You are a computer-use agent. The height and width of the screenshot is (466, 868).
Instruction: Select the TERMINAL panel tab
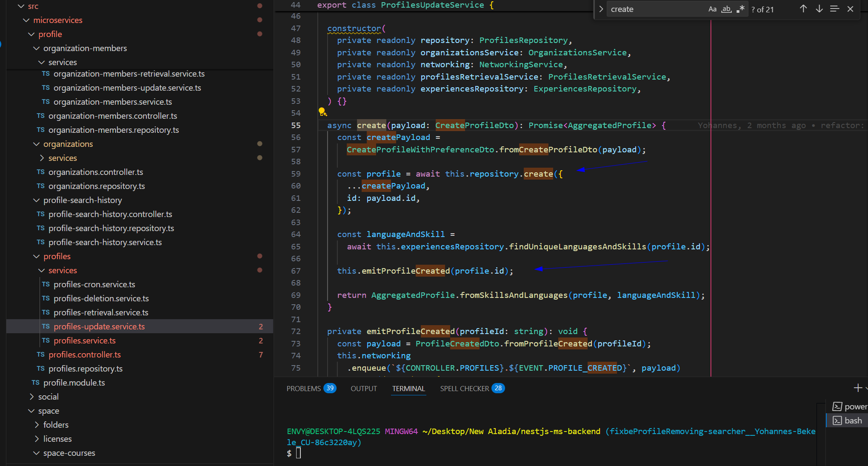[x=408, y=389]
